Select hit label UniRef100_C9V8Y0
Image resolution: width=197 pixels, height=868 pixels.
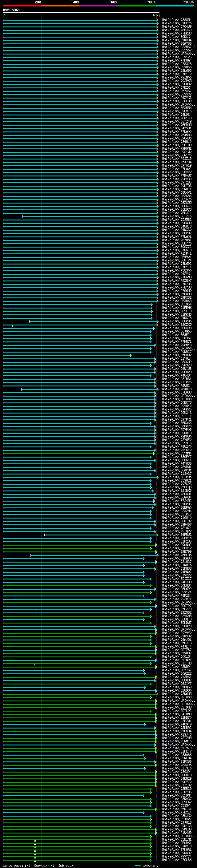(x=176, y=406)
